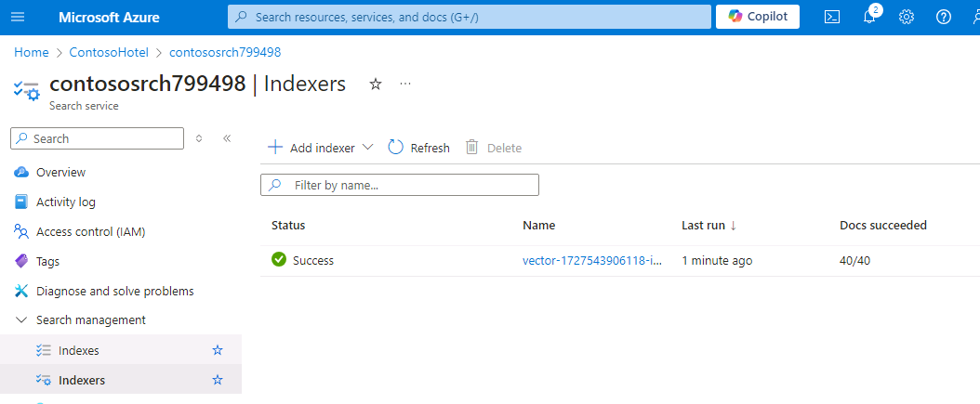This screenshot has width=980, height=404.
Task: Favorite Indexes using its star
Action: [x=218, y=350]
